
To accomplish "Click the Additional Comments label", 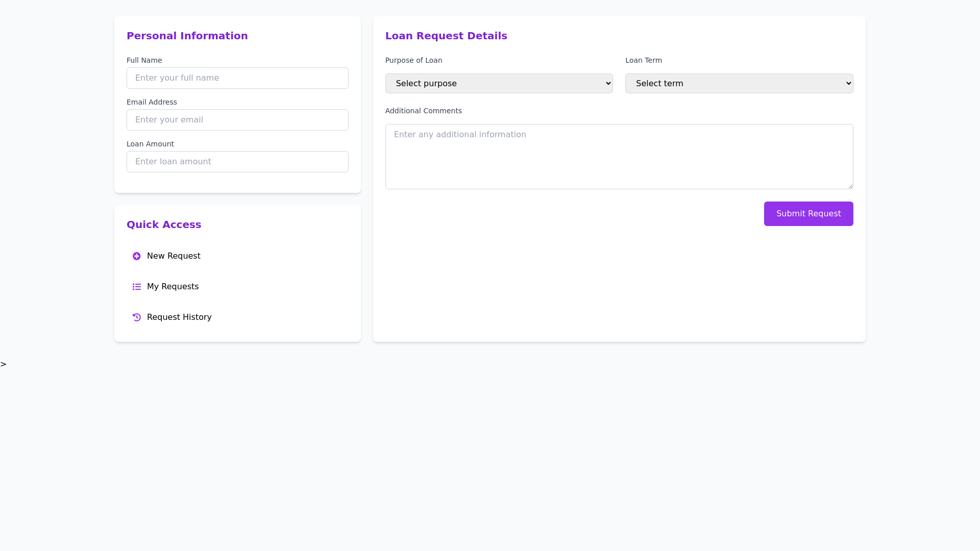I will click(x=424, y=111).
